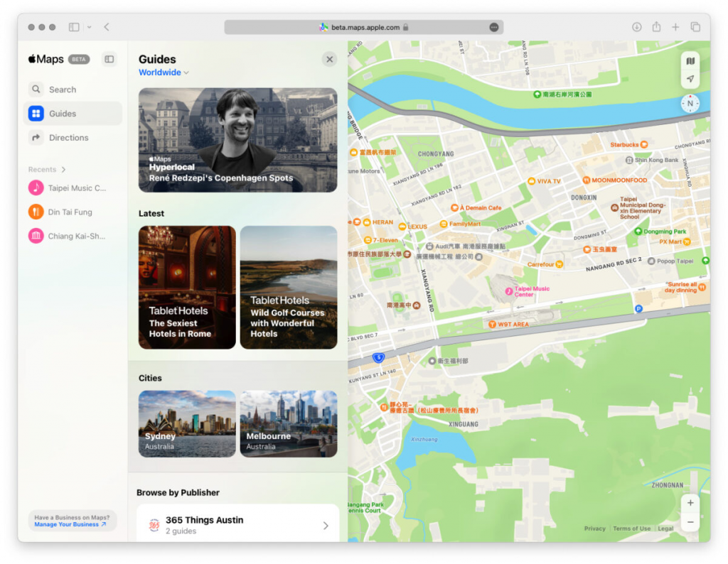Screen dimensions: 728x564
Task: Toggle current location tracking
Action: pos(690,79)
